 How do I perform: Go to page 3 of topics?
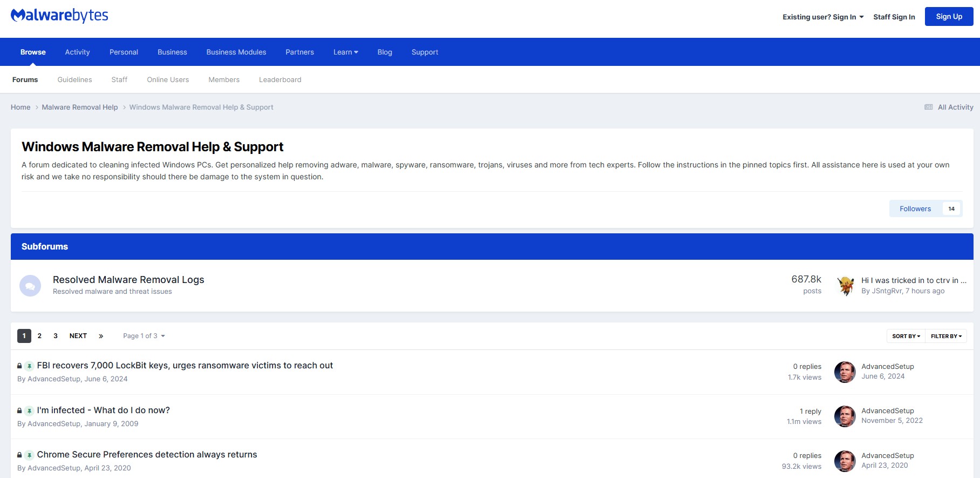pyautogui.click(x=56, y=336)
